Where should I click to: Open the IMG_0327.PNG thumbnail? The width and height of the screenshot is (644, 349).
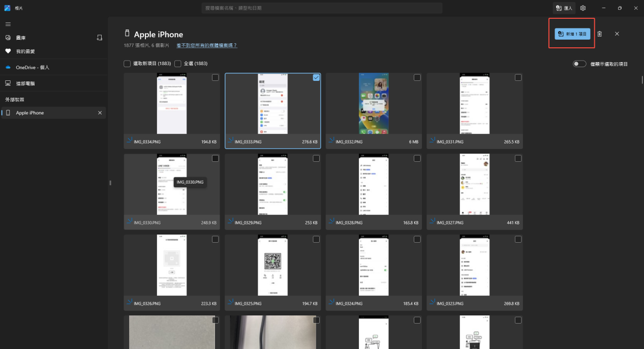pyautogui.click(x=475, y=184)
